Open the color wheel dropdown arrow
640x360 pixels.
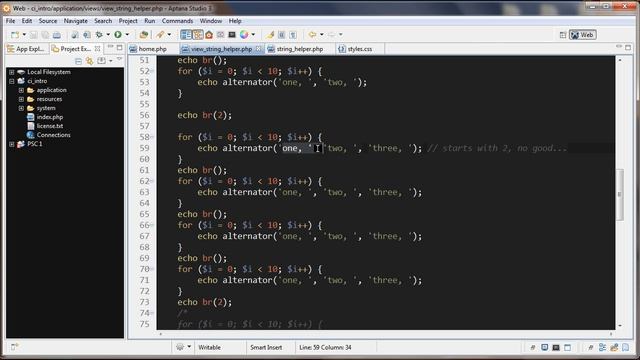pyautogui.click(x=253, y=35)
